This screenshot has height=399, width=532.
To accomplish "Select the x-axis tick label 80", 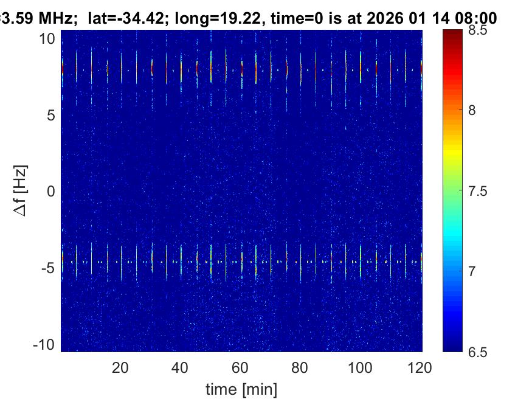I will 301,367.
